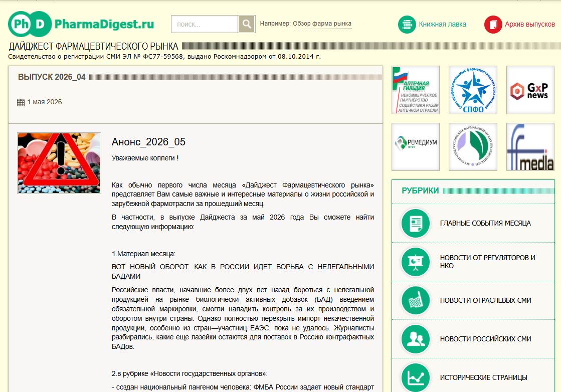Viewport: 561px width, 392px height.
Task: Click the date text 1 мая 2026
Action: pyautogui.click(x=44, y=102)
